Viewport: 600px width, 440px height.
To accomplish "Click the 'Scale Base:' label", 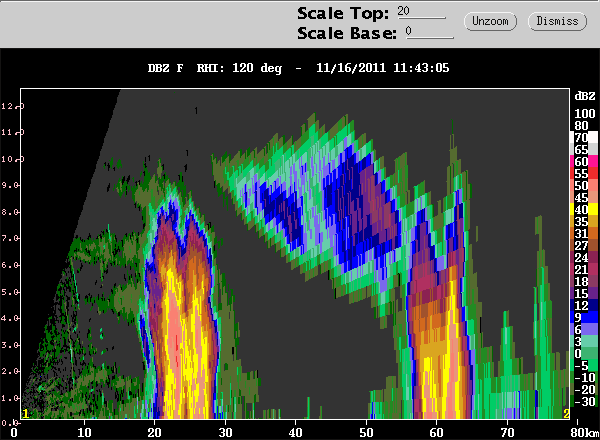I will tap(347, 33).
